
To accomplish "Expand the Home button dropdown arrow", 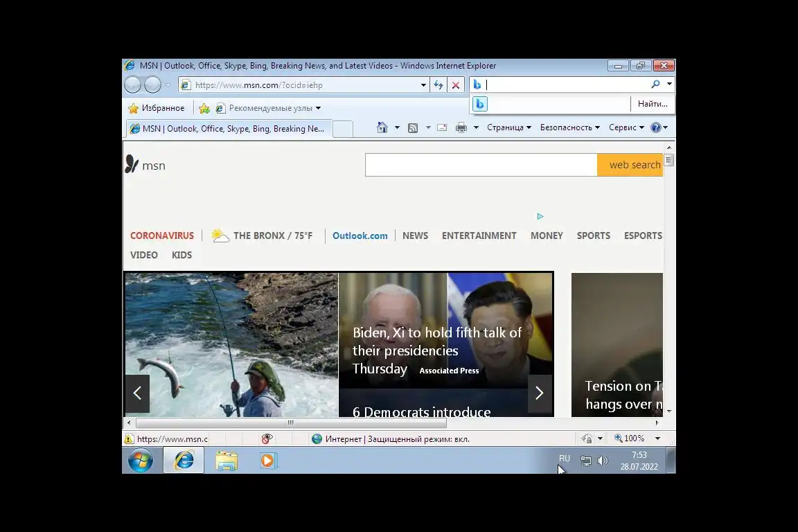I will pos(397,127).
